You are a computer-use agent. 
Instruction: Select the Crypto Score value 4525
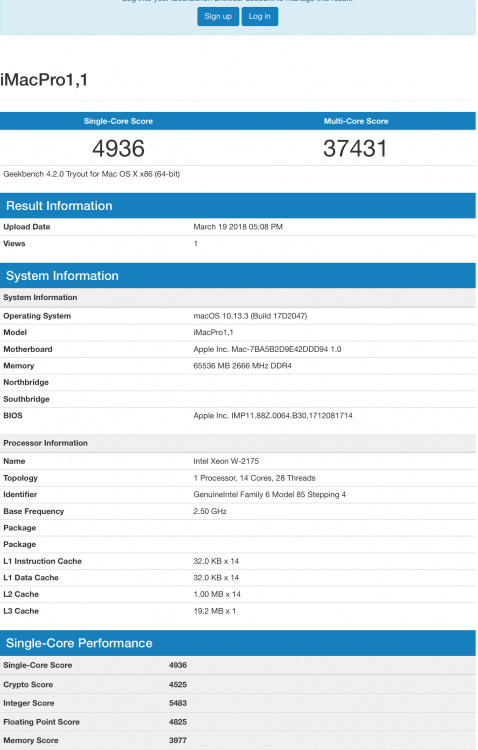[178, 684]
